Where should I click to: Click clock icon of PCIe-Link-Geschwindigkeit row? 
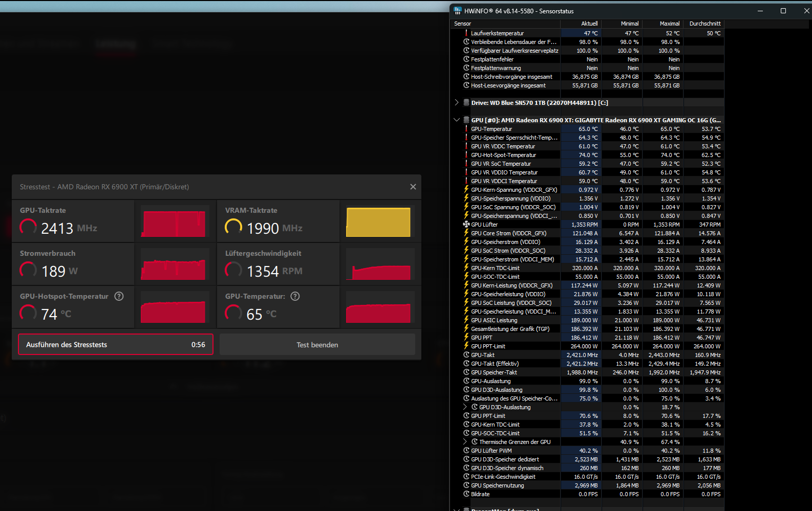point(466,476)
